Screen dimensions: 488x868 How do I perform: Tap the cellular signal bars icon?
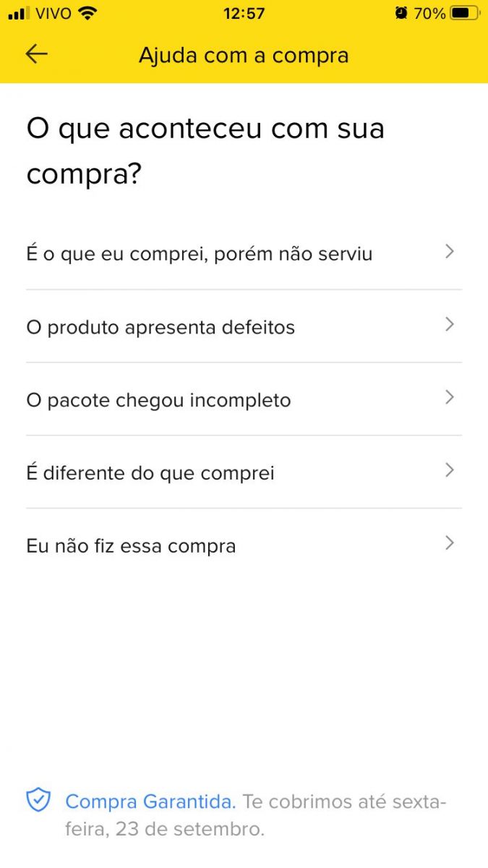click(20, 13)
